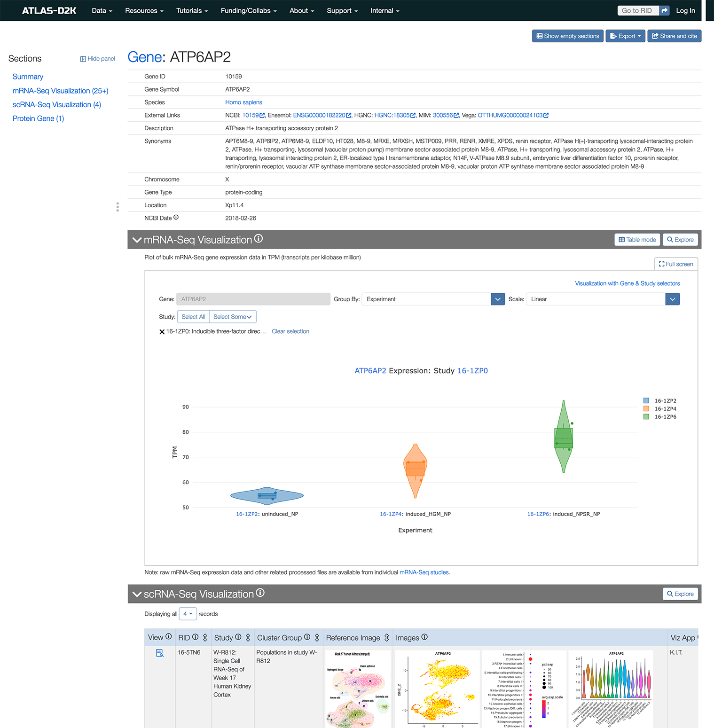
Task: Click the scRNA-Seq Visualization info icon
Action: pos(260,593)
